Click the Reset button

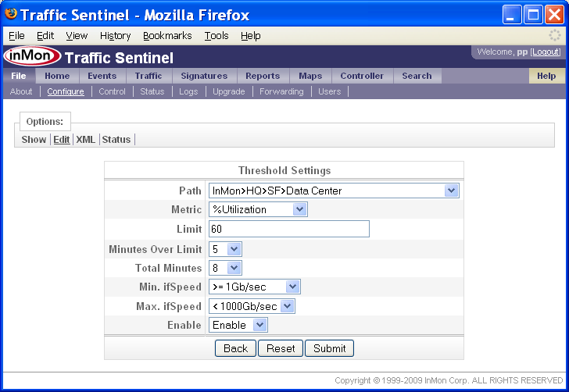(x=280, y=348)
